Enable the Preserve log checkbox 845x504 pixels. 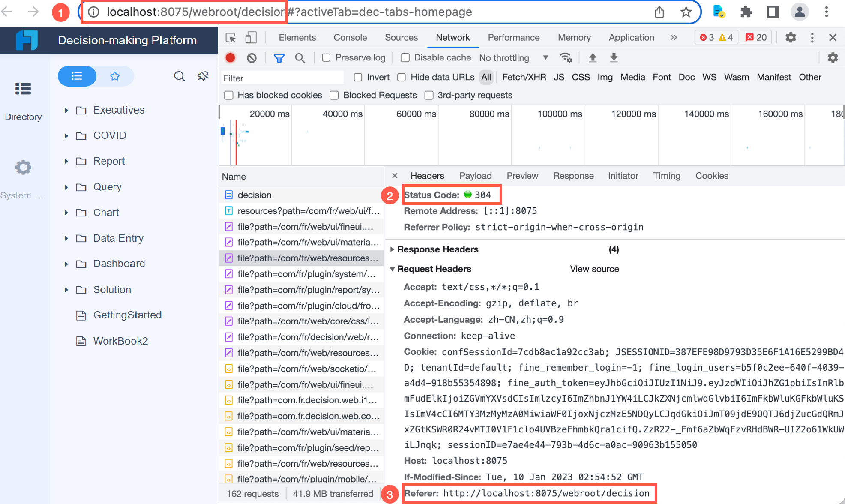tap(327, 57)
